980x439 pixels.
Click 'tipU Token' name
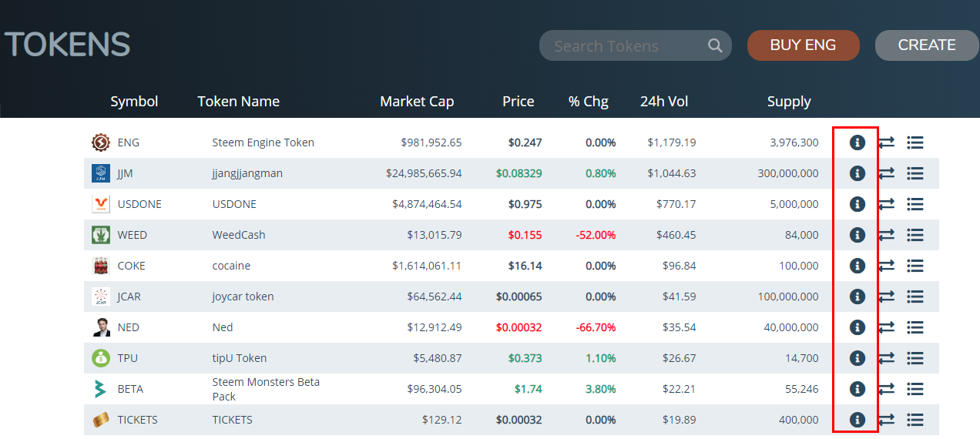pos(240,358)
